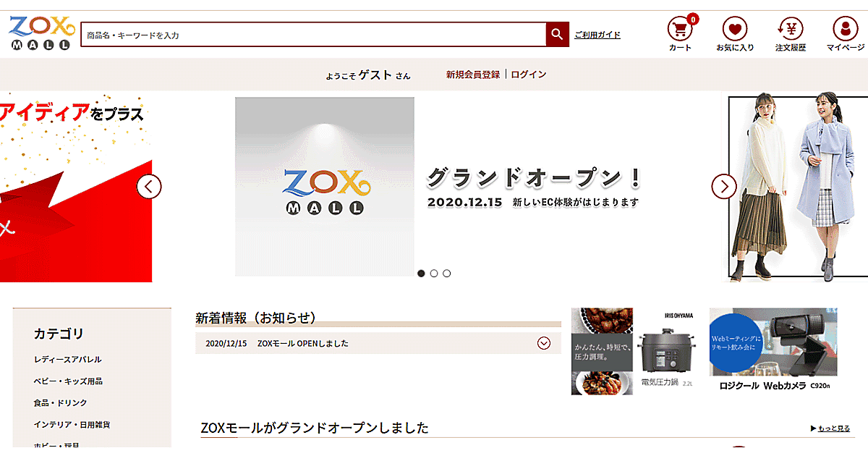
Task: Open the Logicool Webカメラ banner
Action: pos(773,351)
